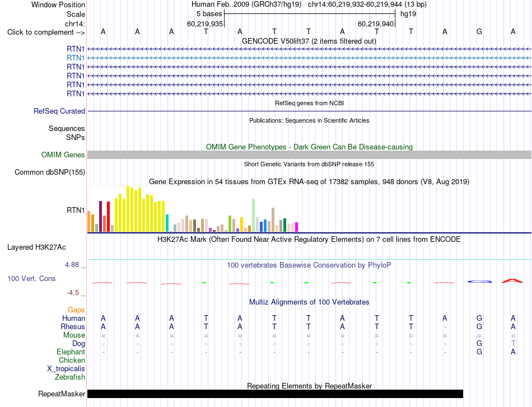Click the 'Rhesus' alignment species label
The width and height of the screenshot is (532, 407).
point(73,327)
